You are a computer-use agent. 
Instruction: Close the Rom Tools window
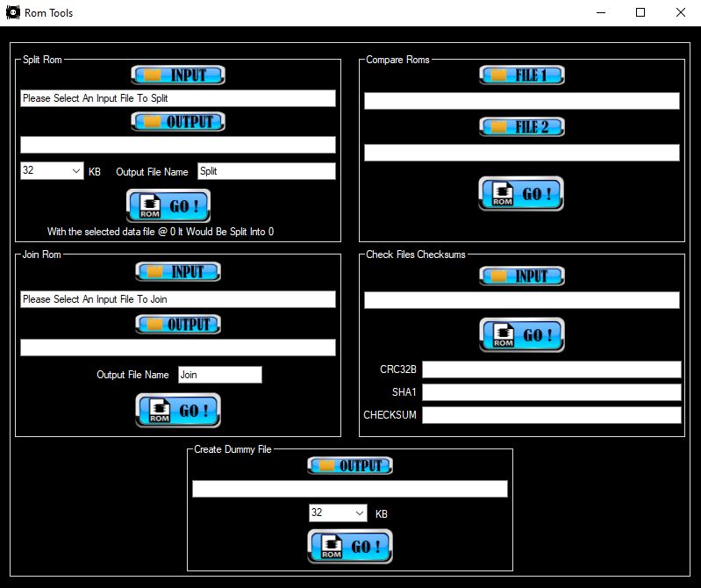tap(681, 12)
